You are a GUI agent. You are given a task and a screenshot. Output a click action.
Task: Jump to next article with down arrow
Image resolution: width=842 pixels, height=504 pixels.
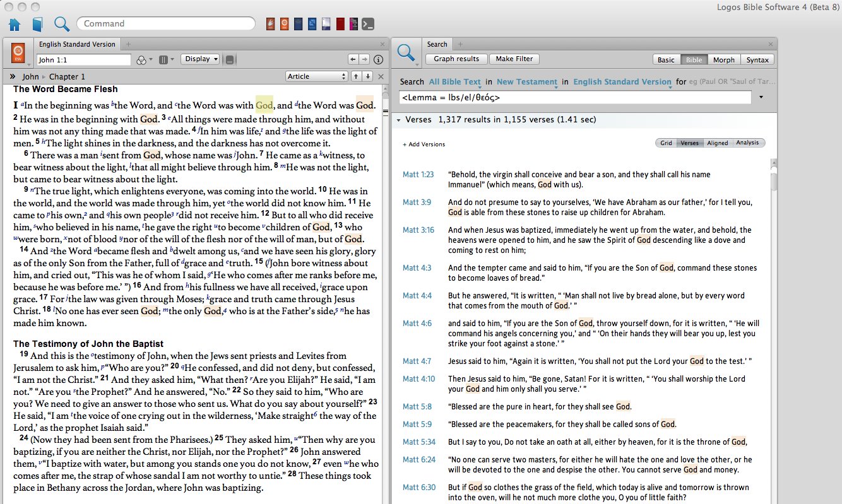(368, 76)
